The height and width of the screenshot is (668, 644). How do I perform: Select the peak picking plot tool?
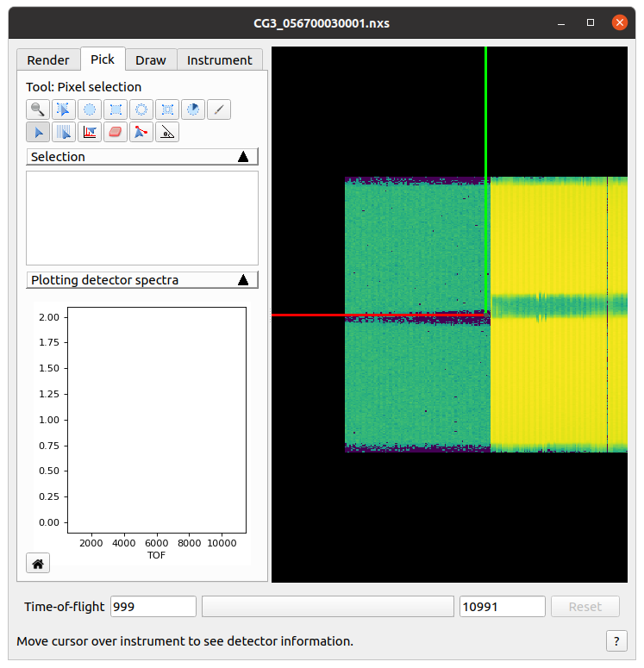[x=90, y=132]
